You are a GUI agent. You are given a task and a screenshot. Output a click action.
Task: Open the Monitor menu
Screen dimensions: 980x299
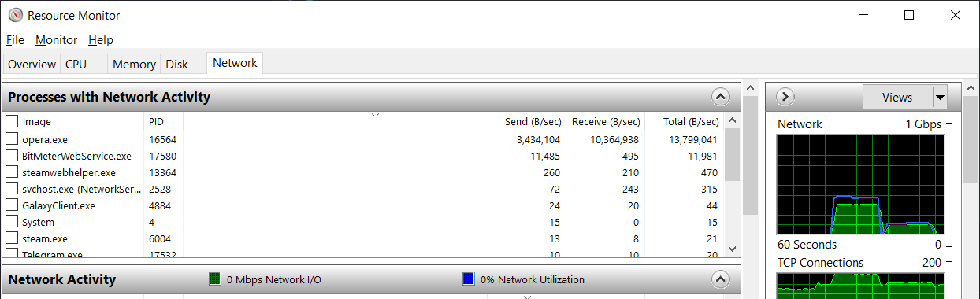(57, 40)
